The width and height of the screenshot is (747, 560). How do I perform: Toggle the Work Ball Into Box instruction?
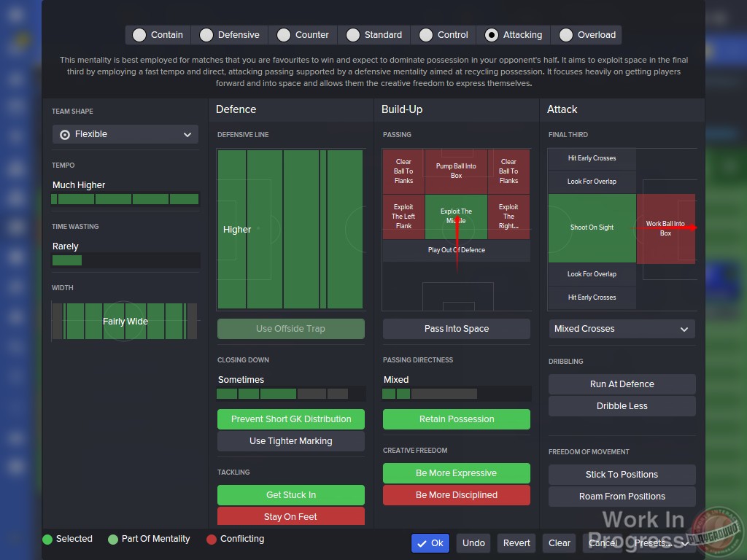click(x=666, y=228)
